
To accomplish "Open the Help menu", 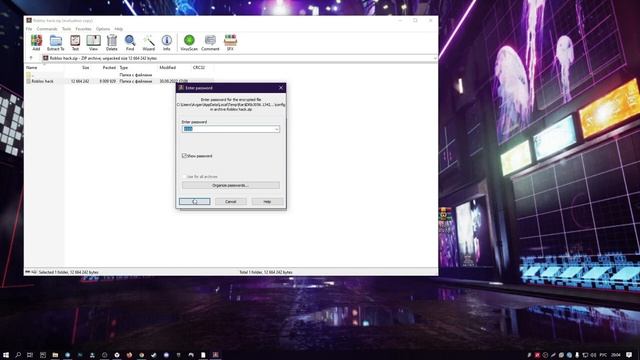I will pyautogui.click(x=118, y=29).
